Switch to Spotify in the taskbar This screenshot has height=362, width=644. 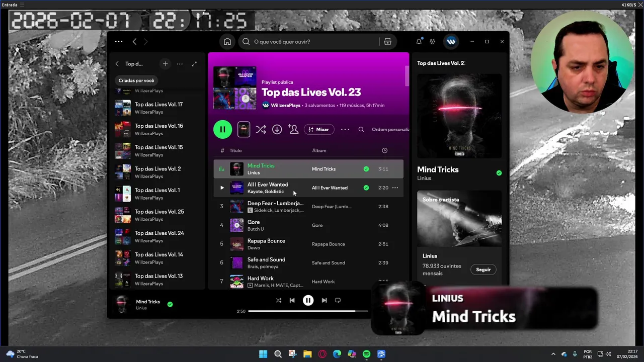pyautogui.click(x=366, y=354)
